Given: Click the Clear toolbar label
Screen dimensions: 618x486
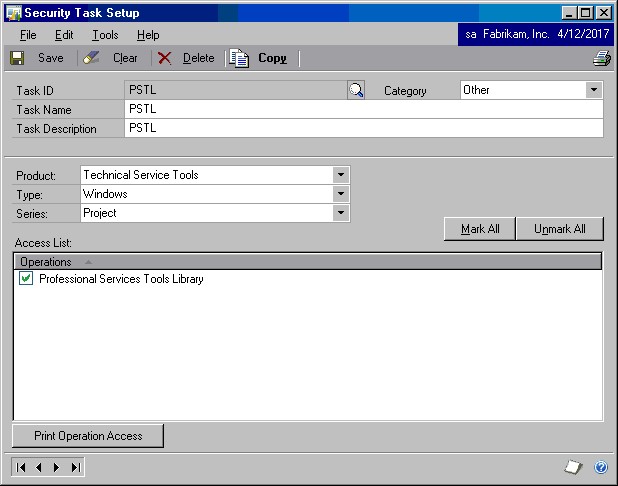Looking at the screenshot, I should click(125, 58).
